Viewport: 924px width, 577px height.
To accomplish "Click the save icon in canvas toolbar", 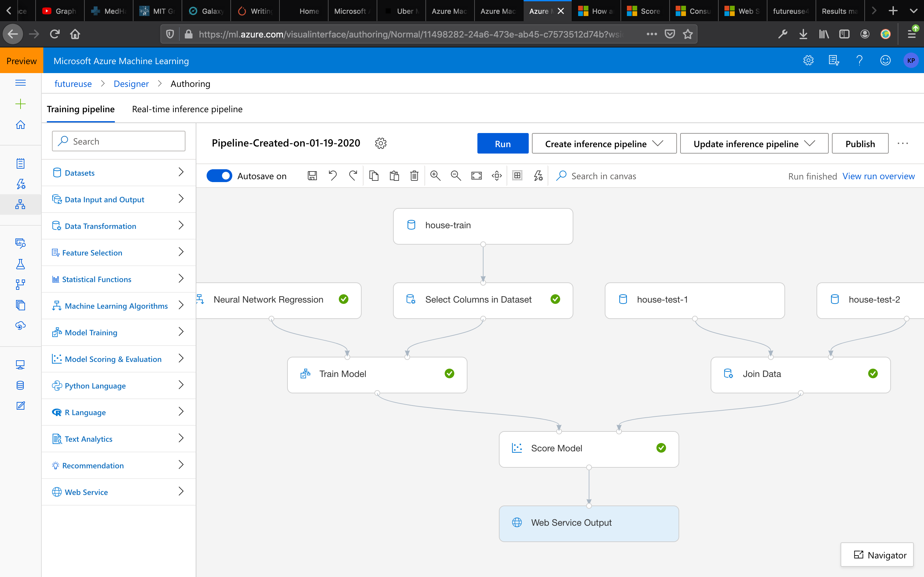I will click(x=312, y=176).
